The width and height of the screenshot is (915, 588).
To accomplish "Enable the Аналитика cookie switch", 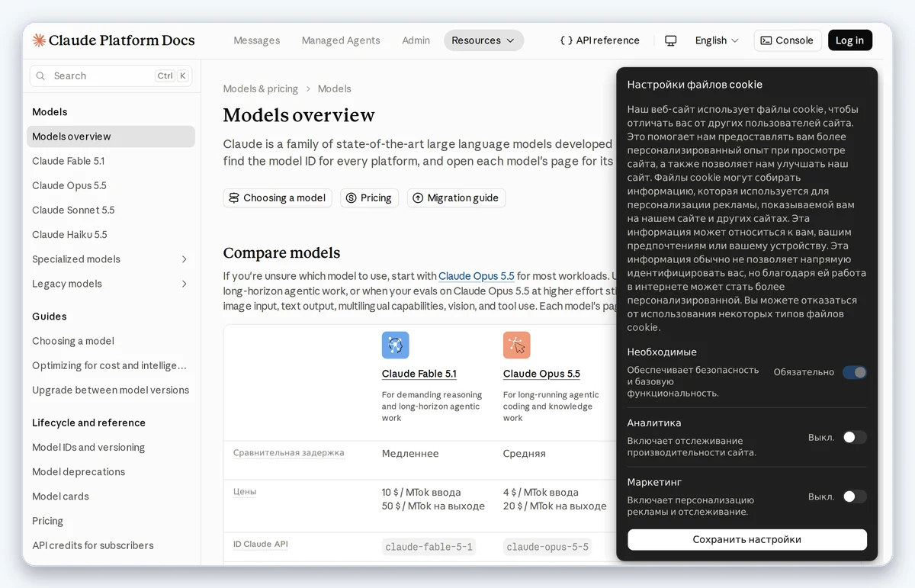I will pyautogui.click(x=855, y=438).
